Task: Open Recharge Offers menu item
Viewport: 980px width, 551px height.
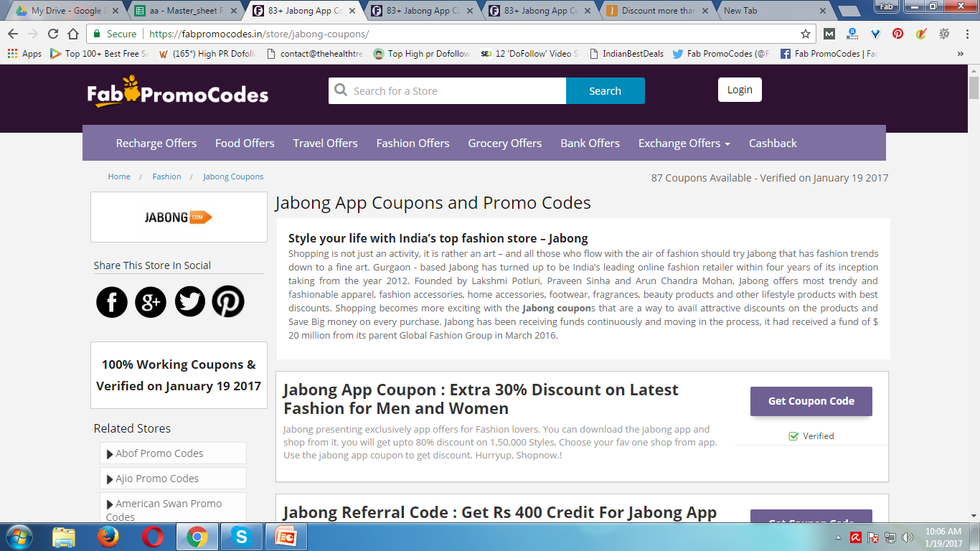Action: [156, 143]
